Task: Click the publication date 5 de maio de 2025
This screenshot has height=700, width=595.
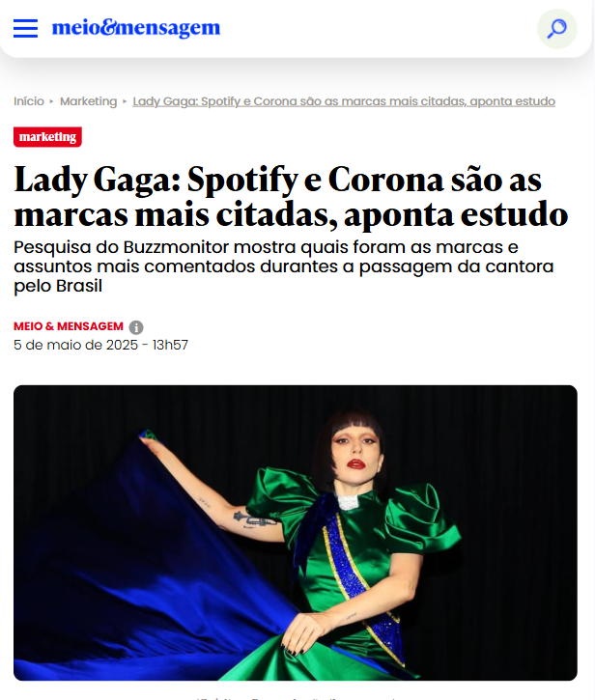Action: coord(75,345)
